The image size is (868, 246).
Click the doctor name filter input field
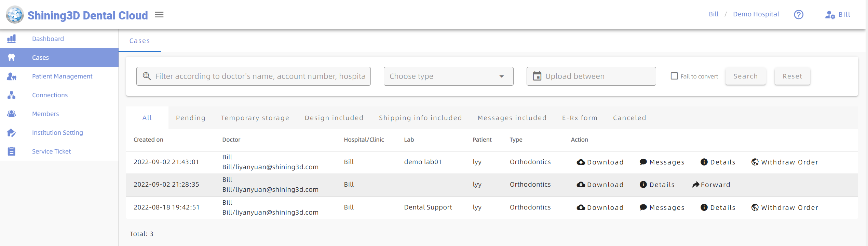260,76
